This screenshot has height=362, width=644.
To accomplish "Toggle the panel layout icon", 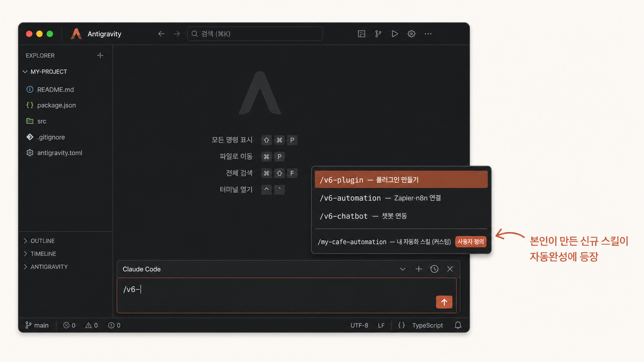I will (361, 34).
